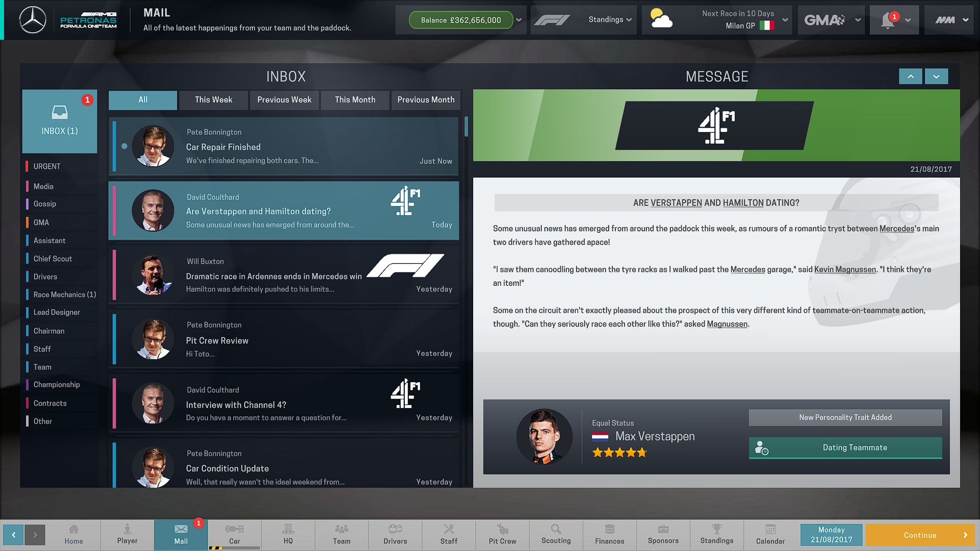The height and width of the screenshot is (551, 980).
Task: Open the Pit Crew section
Action: 502,534
